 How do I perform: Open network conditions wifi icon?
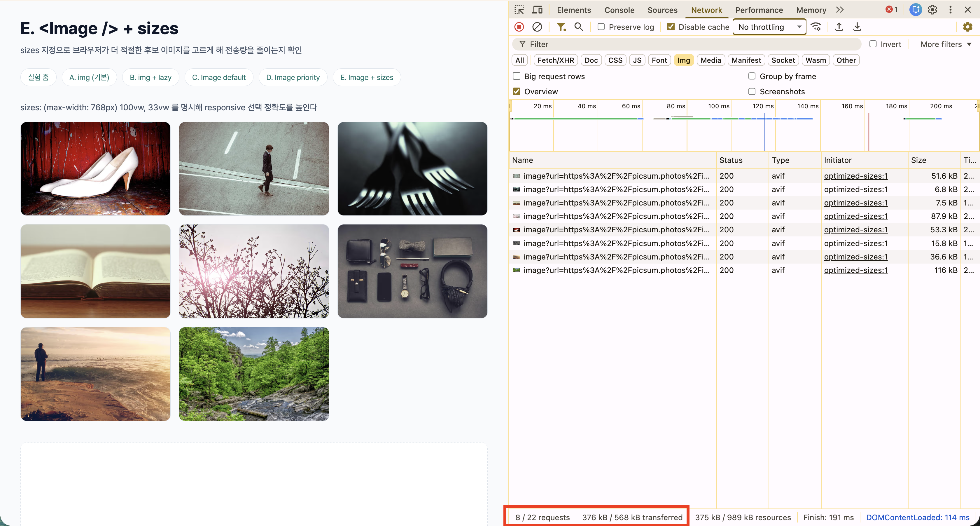click(x=816, y=27)
